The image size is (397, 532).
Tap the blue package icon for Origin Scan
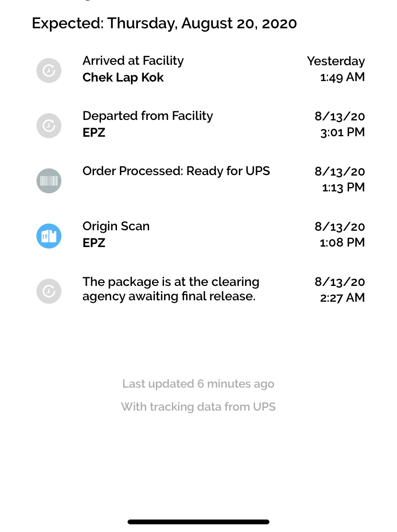pos(49,236)
